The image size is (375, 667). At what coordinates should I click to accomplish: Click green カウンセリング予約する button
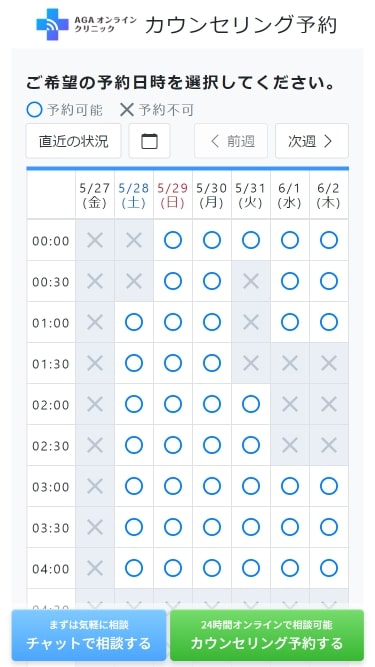click(267, 635)
